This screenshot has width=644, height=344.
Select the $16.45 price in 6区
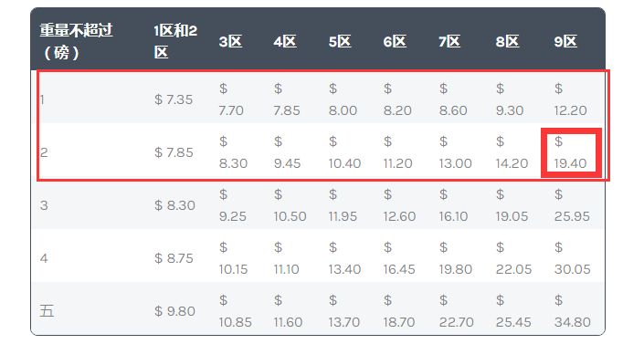pyautogui.click(x=399, y=258)
